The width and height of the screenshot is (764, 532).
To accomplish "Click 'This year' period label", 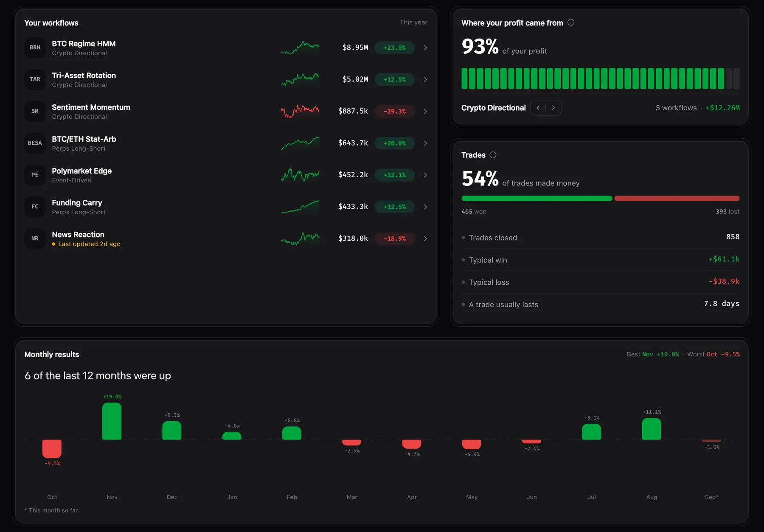I will tap(413, 22).
